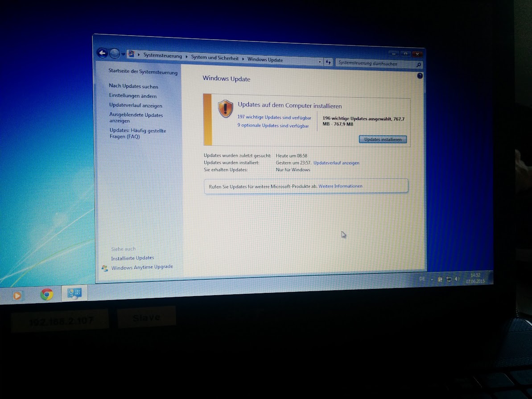Open Ausgeblendete Updates anzeigen
Viewport: 532px width, 399px height.
pos(136,118)
